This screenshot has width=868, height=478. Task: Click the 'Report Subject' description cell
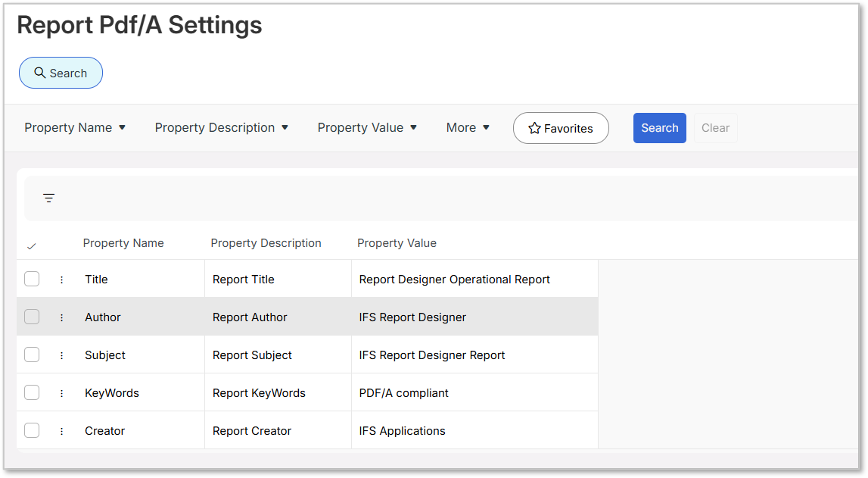coord(278,355)
